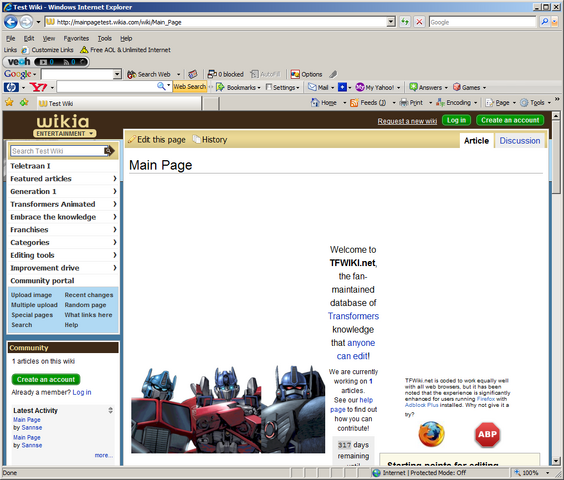The height and width of the screenshot is (480, 564).
Task: Click the Yahoo Web Search button
Action: coord(190,87)
